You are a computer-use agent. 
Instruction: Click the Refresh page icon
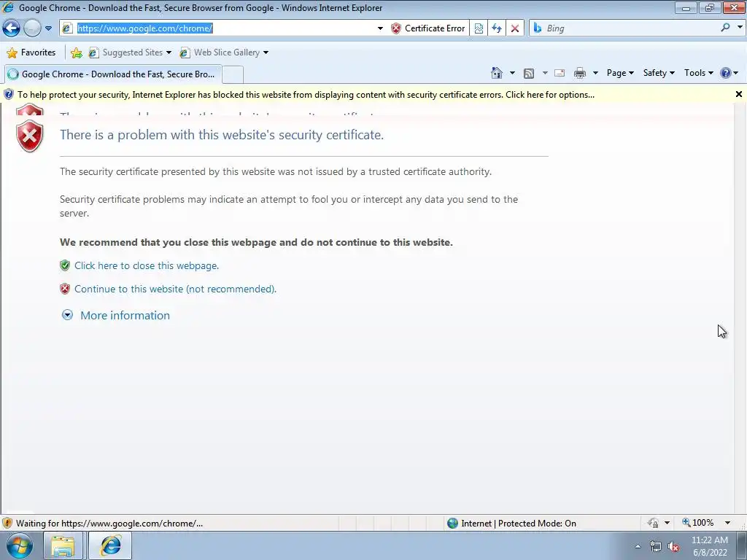pos(497,28)
